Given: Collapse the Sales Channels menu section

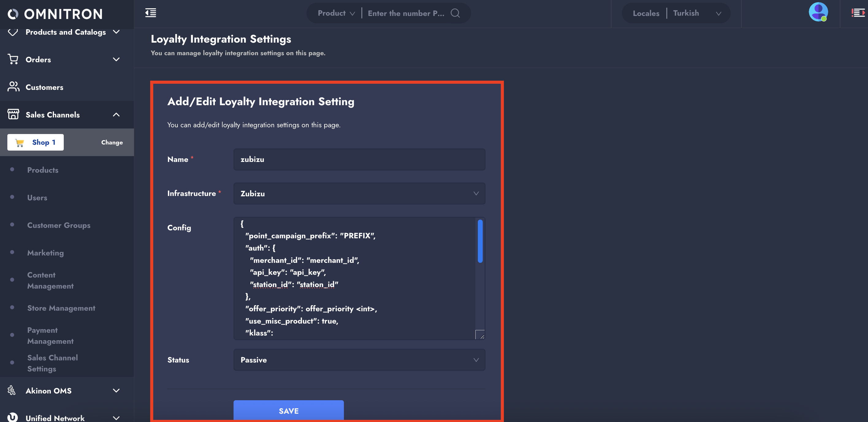Looking at the screenshot, I should (116, 115).
